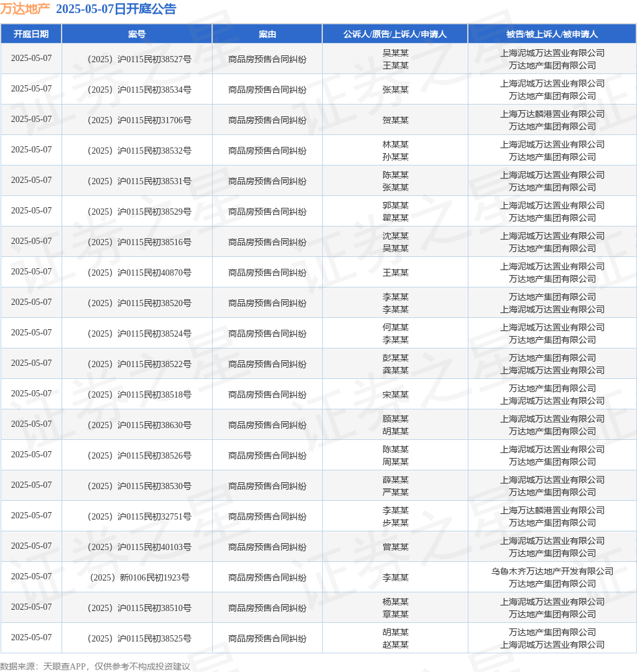Image resolution: width=637 pixels, height=672 pixels.
Task: Click case number 沪0115民初38529号
Action: [139, 212]
